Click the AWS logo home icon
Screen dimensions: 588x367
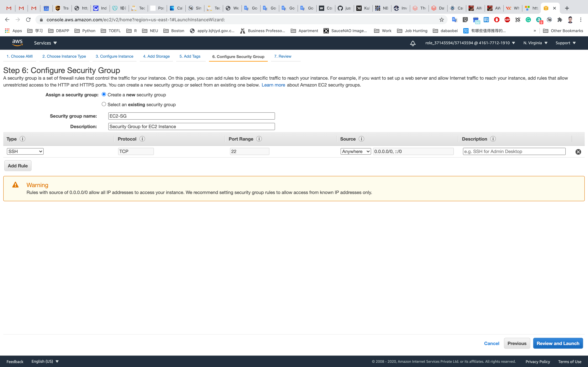point(17,43)
